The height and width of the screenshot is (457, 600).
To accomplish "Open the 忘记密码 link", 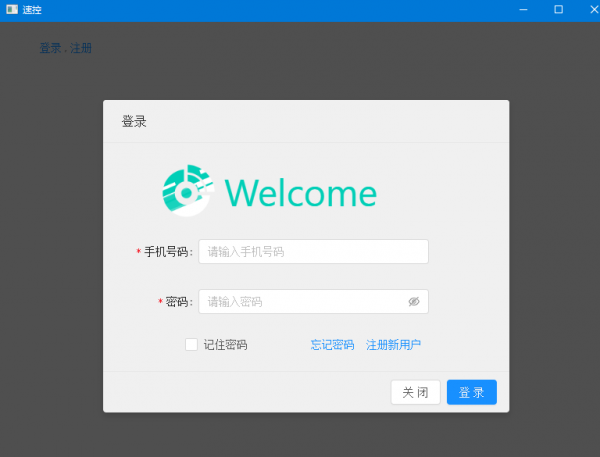I will (332, 345).
